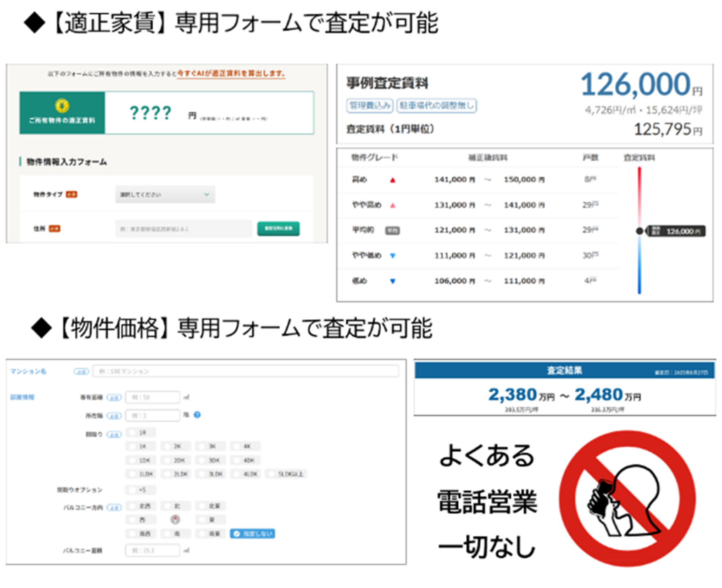Click the 駐車場代の調整無し tag

(x=436, y=105)
